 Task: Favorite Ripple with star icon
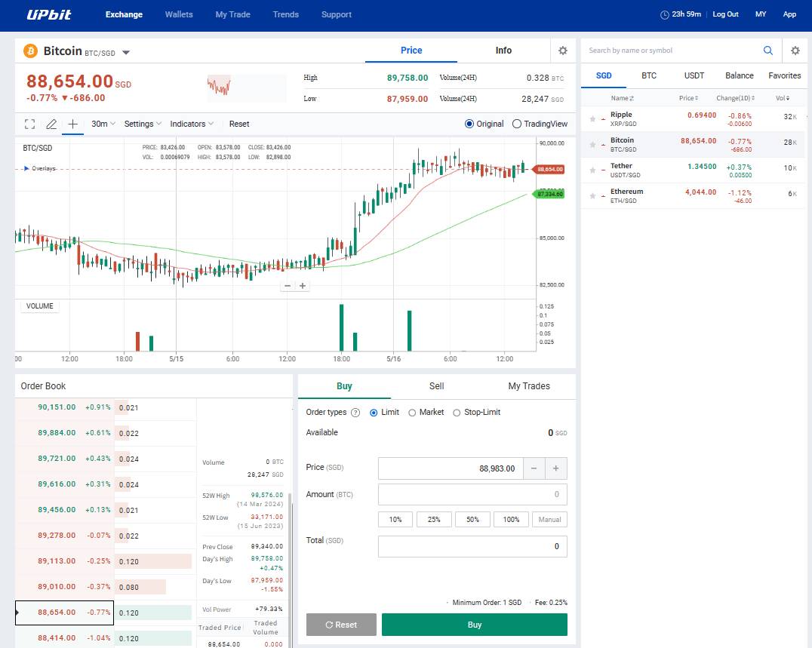(x=592, y=119)
